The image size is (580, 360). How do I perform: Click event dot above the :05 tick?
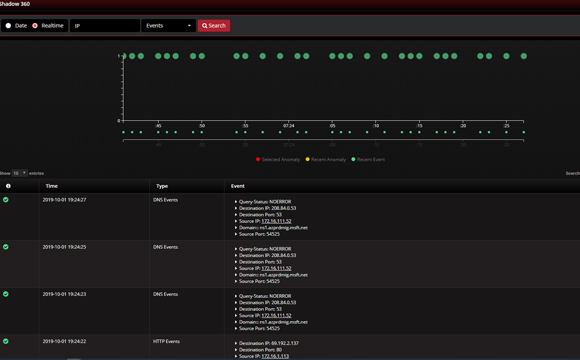click(332, 56)
